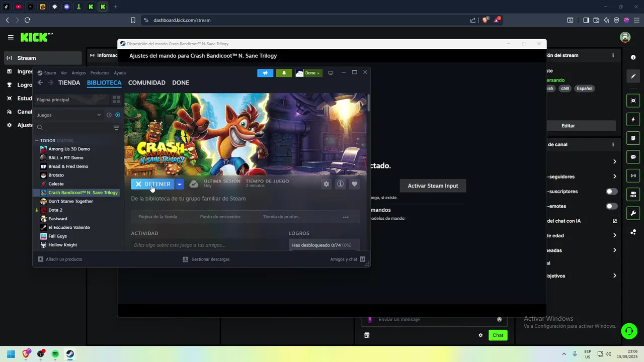Switch to the COMUNIDAD tab
644x362 pixels.
[x=146, y=82]
